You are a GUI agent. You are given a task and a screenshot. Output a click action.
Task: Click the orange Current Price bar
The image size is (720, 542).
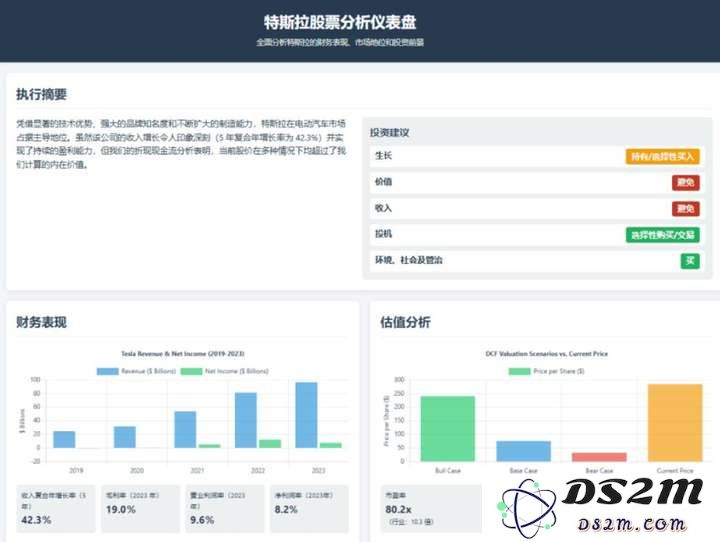click(675, 423)
